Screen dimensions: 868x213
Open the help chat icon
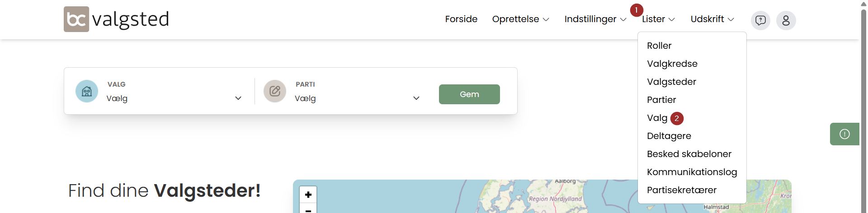tap(760, 20)
